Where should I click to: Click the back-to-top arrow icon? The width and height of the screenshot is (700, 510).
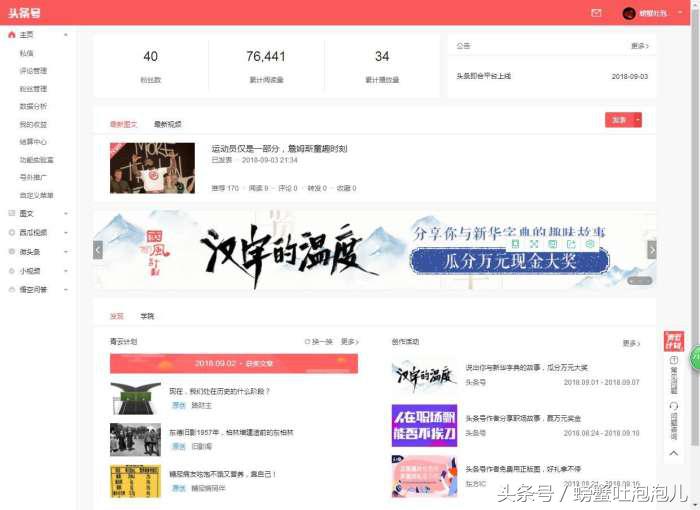coord(674,453)
